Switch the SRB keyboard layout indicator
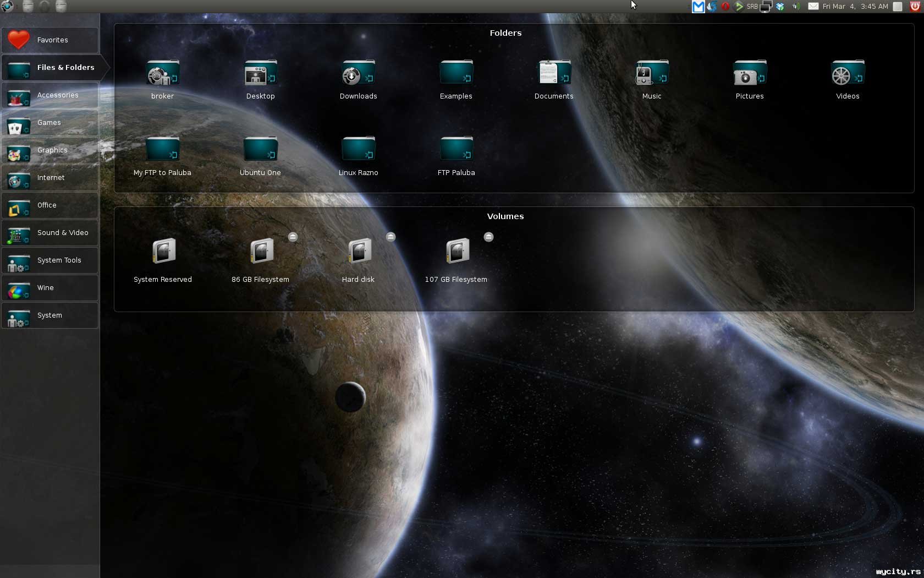This screenshot has height=578, width=924. point(752,7)
